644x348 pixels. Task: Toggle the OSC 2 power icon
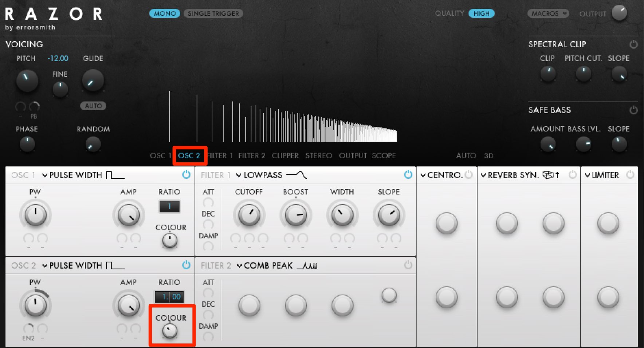pos(186,265)
